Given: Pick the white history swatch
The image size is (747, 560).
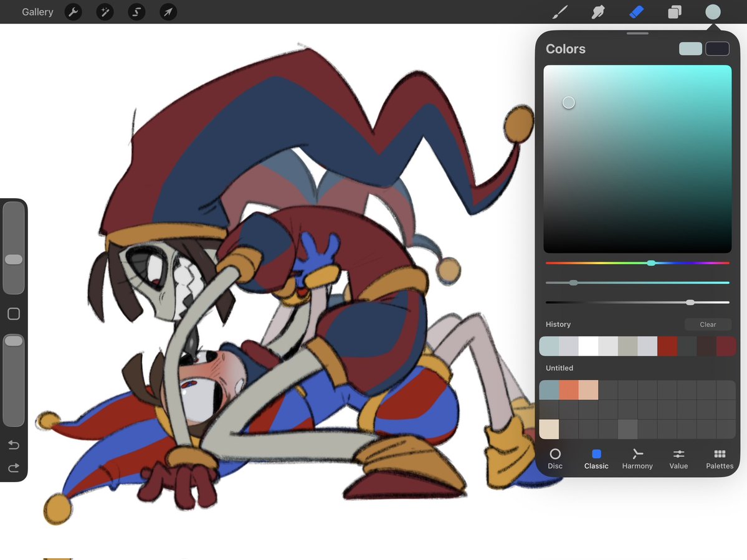Looking at the screenshot, I should [x=588, y=346].
